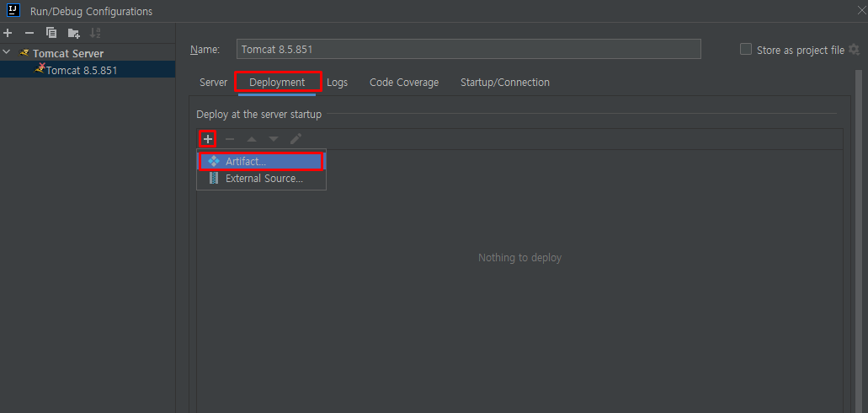Click the dialog's vertical scrollbar

click(858, 241)
